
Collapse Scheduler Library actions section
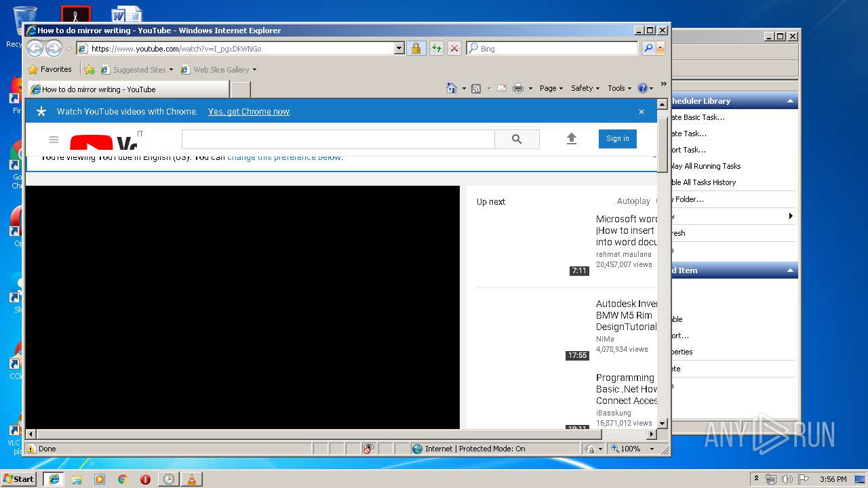(790, 101)
